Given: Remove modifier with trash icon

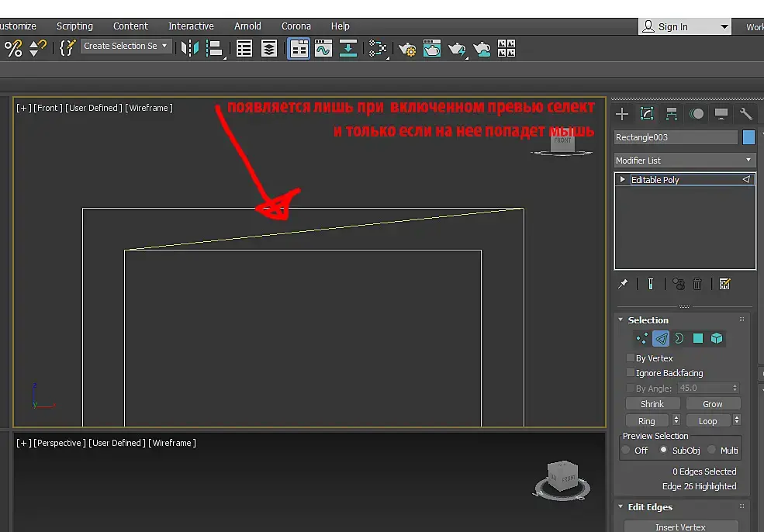Looking at the screenshot, I should click(x=697, y=284).
